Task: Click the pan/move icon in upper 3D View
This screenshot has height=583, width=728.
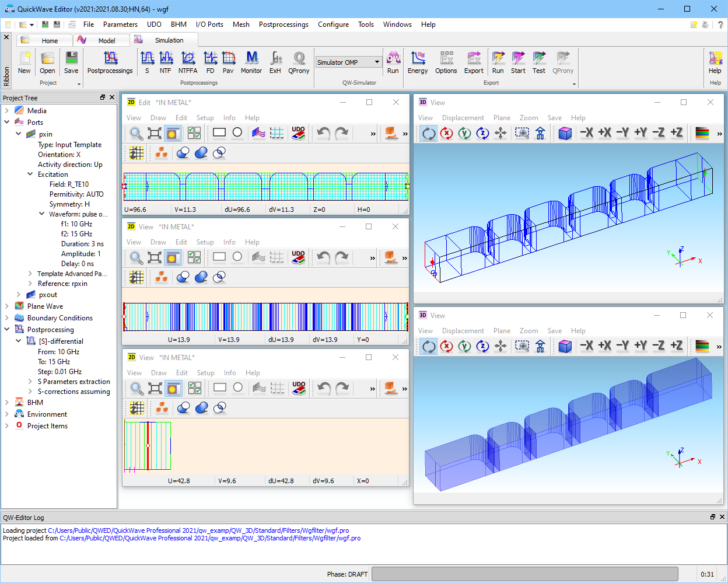Action: [x=501, y=133]
